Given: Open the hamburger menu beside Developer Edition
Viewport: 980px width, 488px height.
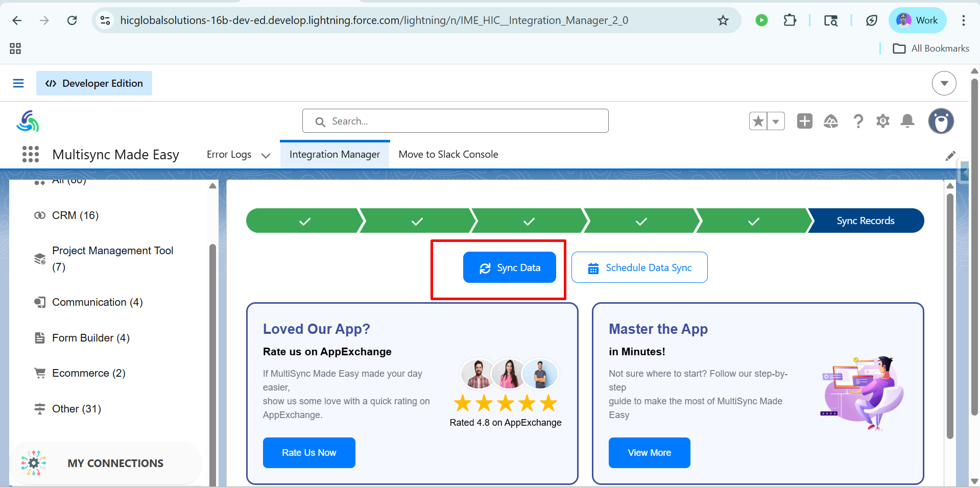Looking at the screenshot, I should tap(18, 83).
